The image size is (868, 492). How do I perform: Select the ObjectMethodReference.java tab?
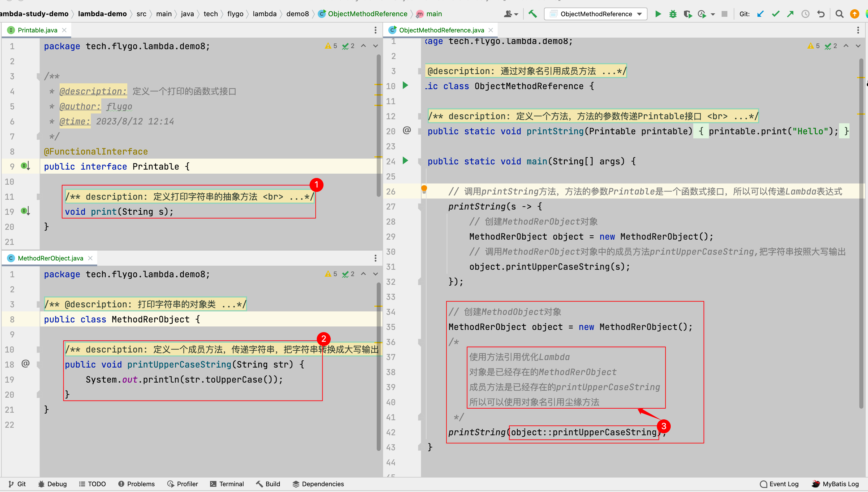pos(441,30)
